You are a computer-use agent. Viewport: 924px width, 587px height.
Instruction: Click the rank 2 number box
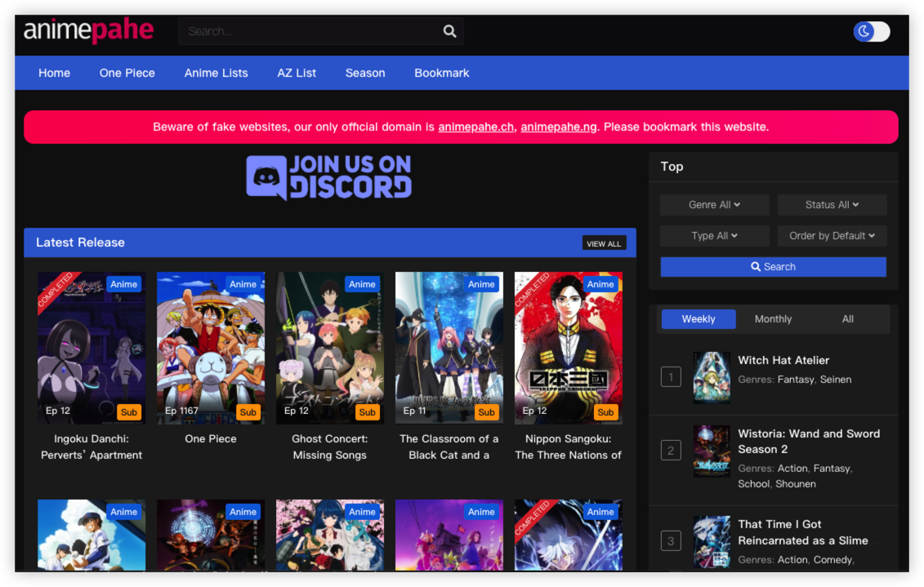click(x=672, y=451)
